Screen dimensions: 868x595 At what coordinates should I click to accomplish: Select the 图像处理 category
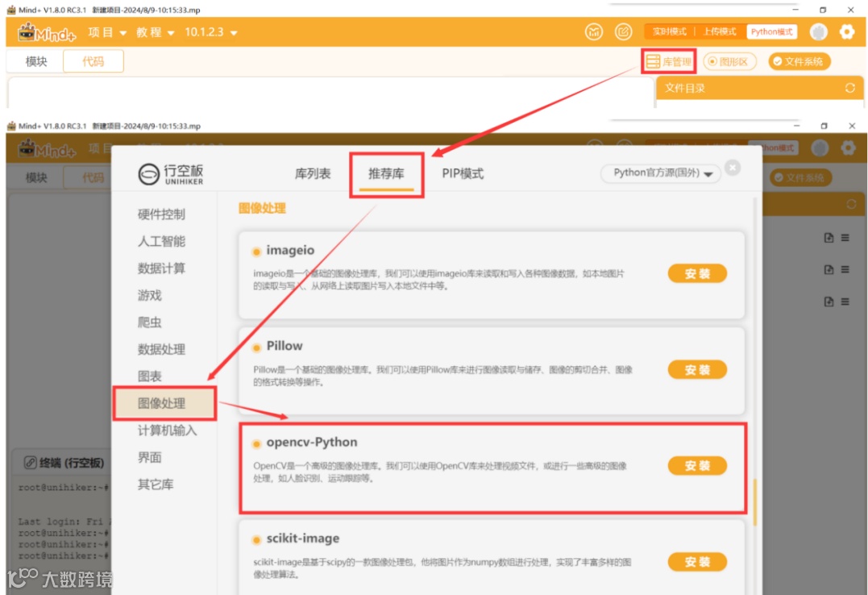(x=164, y=403)
